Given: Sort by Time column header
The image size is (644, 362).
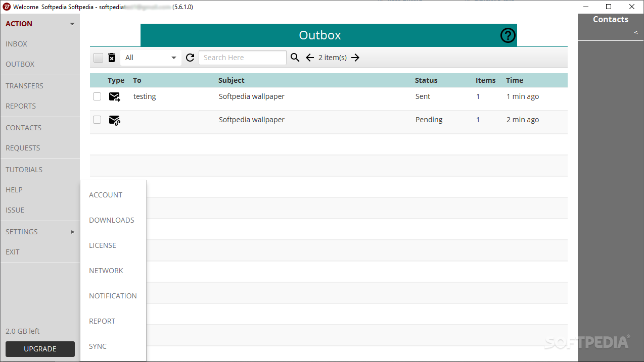Looking at the screenshot, I should [515, 80].
